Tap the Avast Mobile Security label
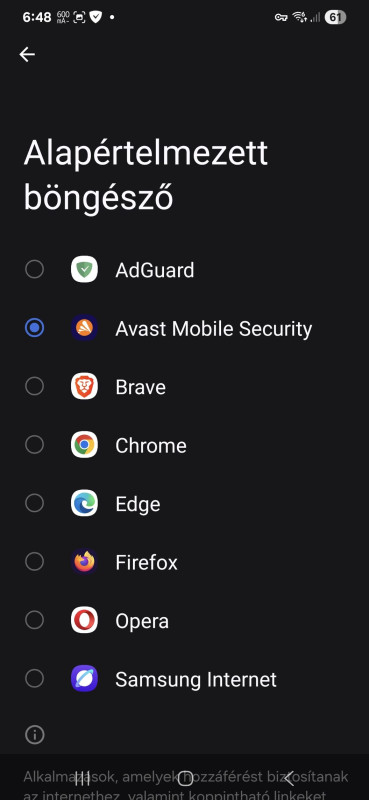Viewport: 369px width, 800px height. (213, 329)
